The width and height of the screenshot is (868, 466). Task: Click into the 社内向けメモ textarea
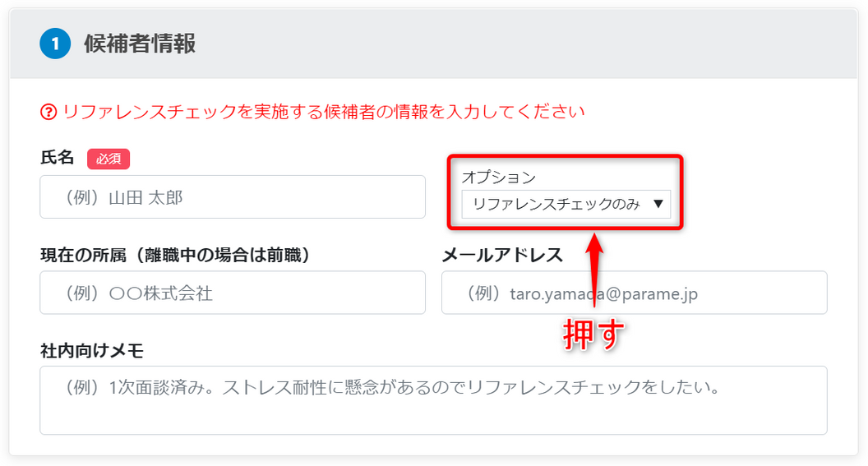(x=433, y=400)
